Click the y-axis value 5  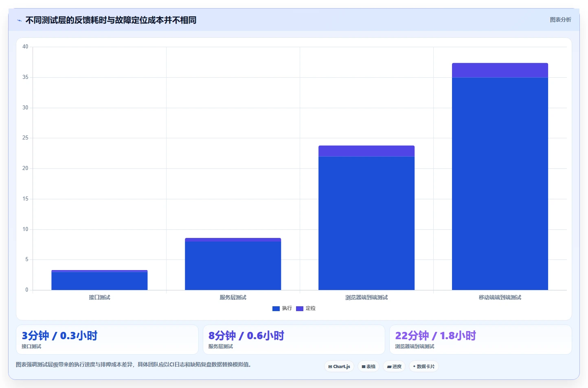click(x=27, y=259)
